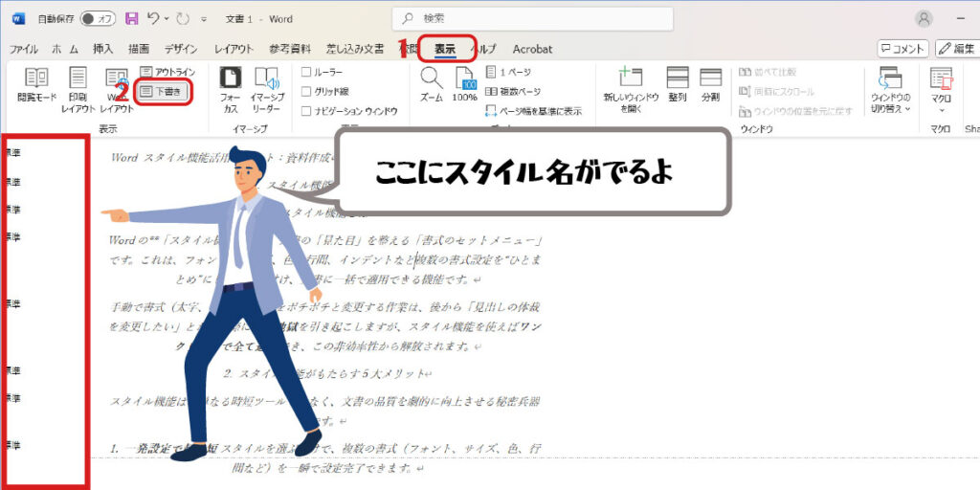The image size is (980, 490).
Task: Turn on 自動保存 toggle
Action: [98, 18]
